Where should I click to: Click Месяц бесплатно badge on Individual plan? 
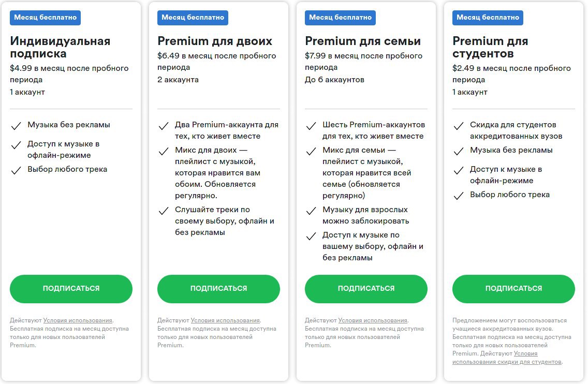(46, 18)
